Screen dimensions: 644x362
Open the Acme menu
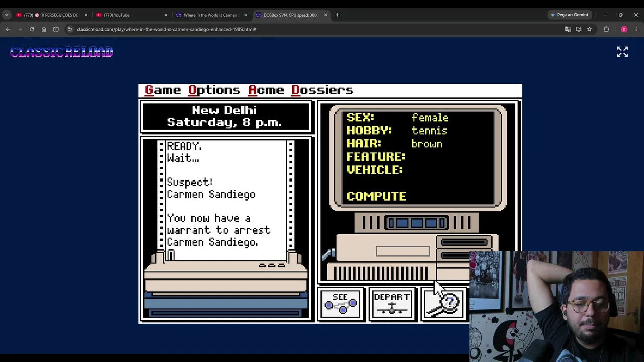click(266, 90)
